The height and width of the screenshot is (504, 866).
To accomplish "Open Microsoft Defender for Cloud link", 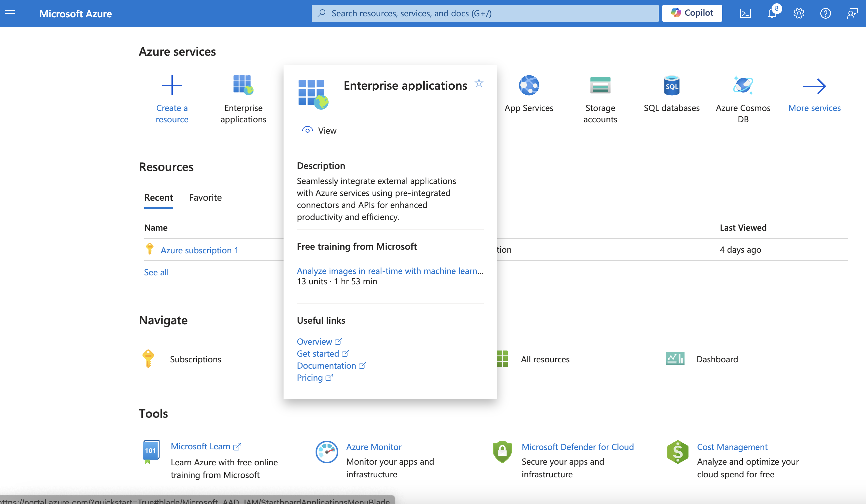I will 577,447.
